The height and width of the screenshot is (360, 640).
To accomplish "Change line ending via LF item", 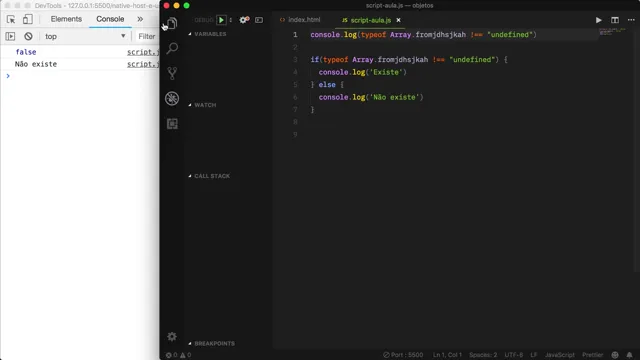I will pos(533,355).
